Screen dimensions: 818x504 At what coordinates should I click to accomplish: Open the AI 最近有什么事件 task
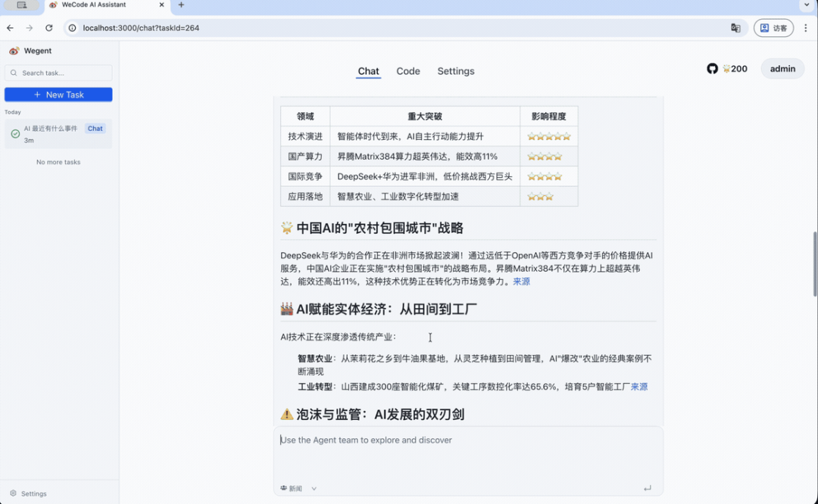(x=58, y=134)
